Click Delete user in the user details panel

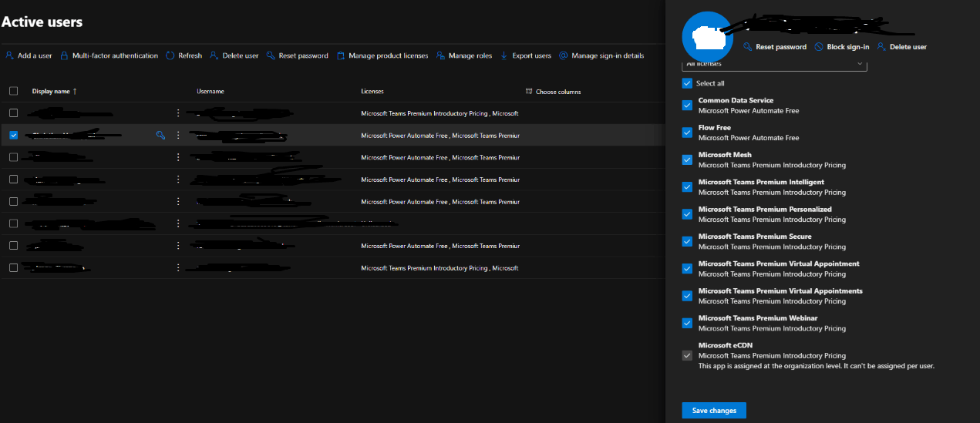point(902,47)
